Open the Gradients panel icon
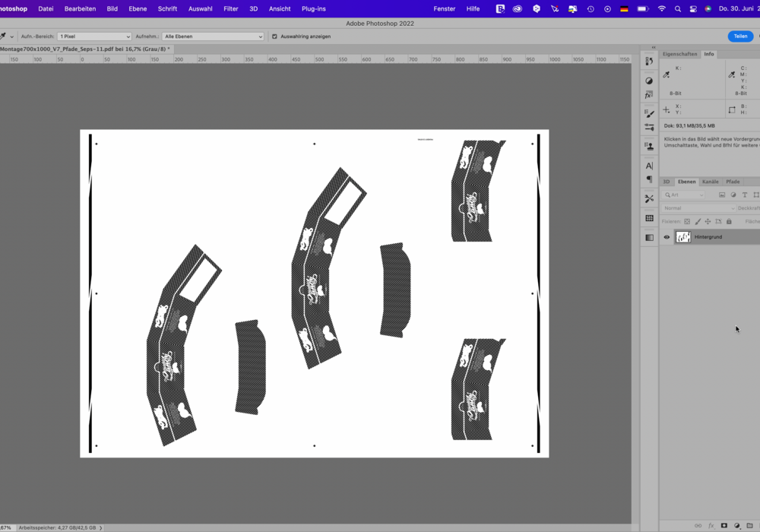 [649, 237]
